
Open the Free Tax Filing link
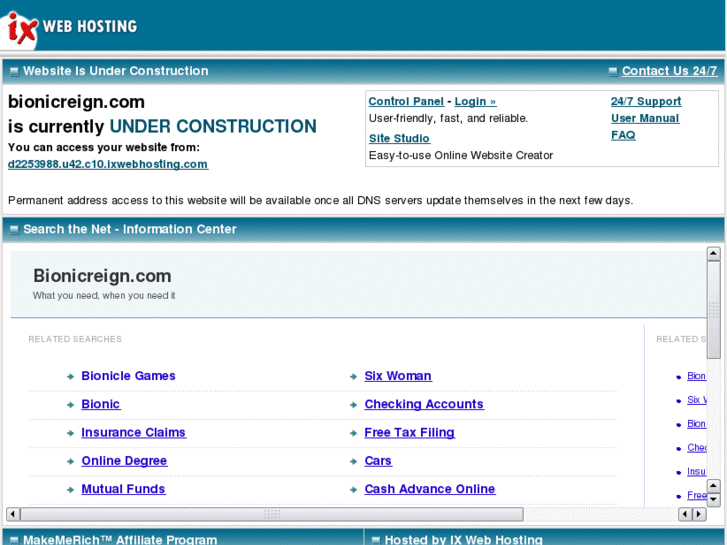click(409, 432)
